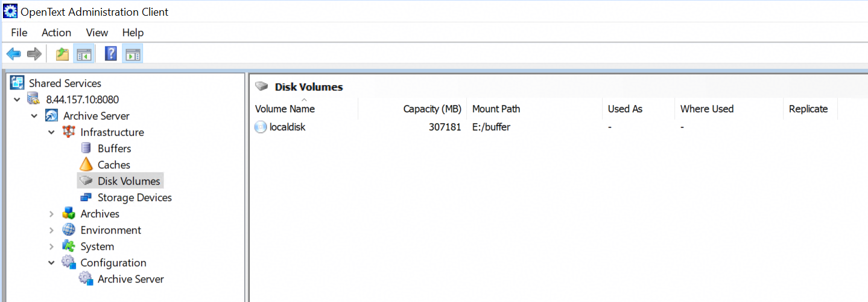
Task: Open the Help toolbar icon
Action: click(x=110, y=54)
